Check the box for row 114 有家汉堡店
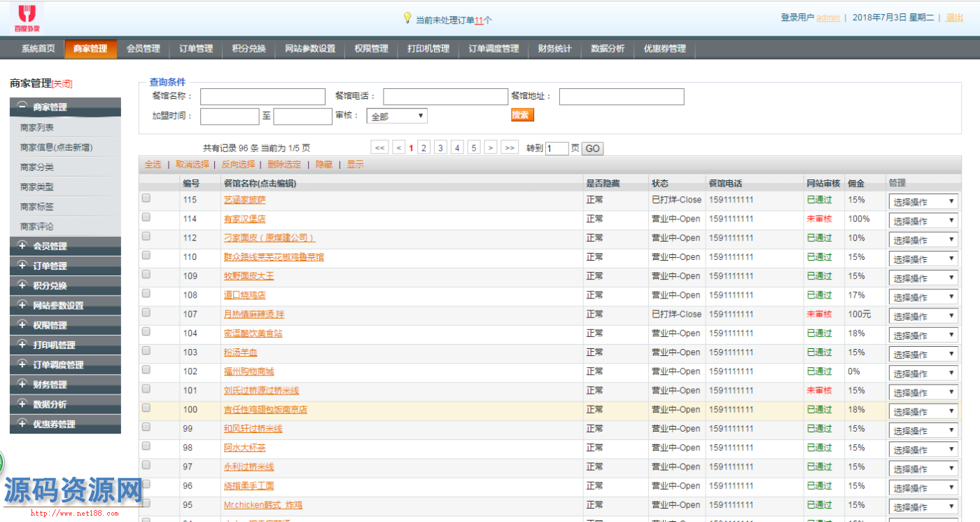Viewport: 980px width, 522px height. pyautogui.click(x=146, y=217)
